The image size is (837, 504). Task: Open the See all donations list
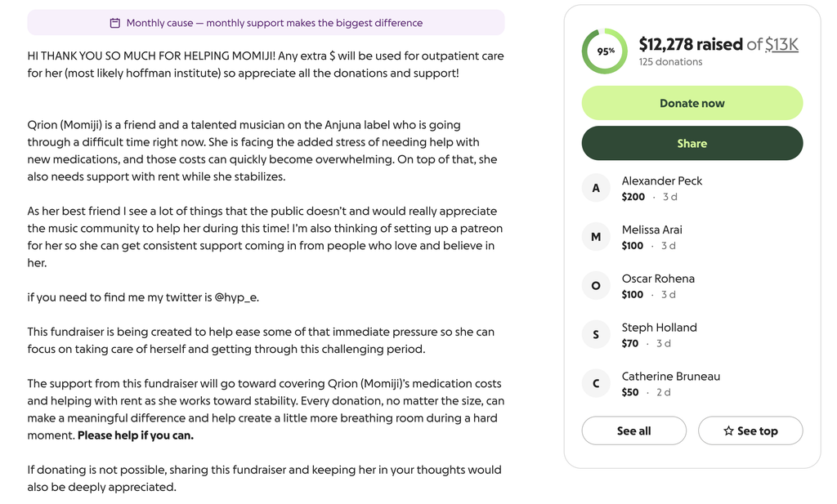pos(633,431)
